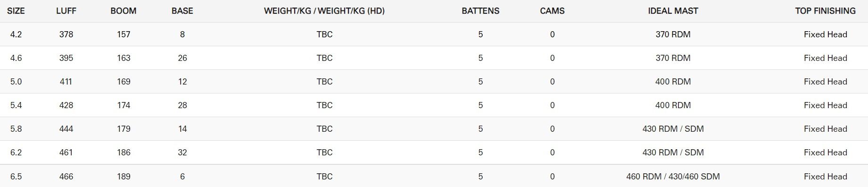This screenshot has width=868, height=187.
Task: Select the 189 boom value
Action: pos(124,177)
